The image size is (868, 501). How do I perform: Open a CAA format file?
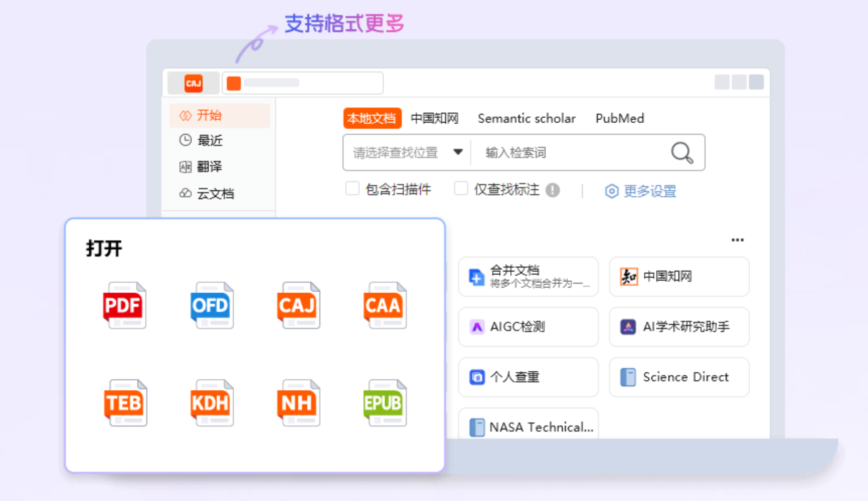click(x=385, y=305)
